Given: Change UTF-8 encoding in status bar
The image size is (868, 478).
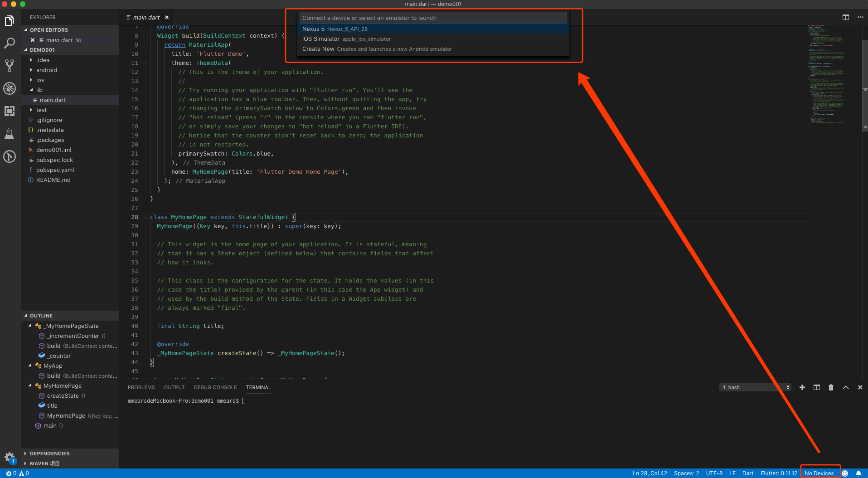Looking at the screenshot, I should 714,473.
